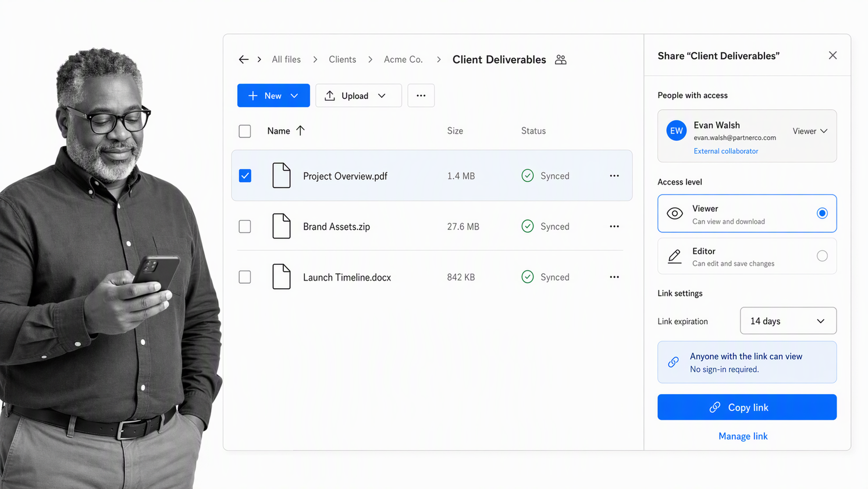Select the Viewer access level radio

click(822, 213)
